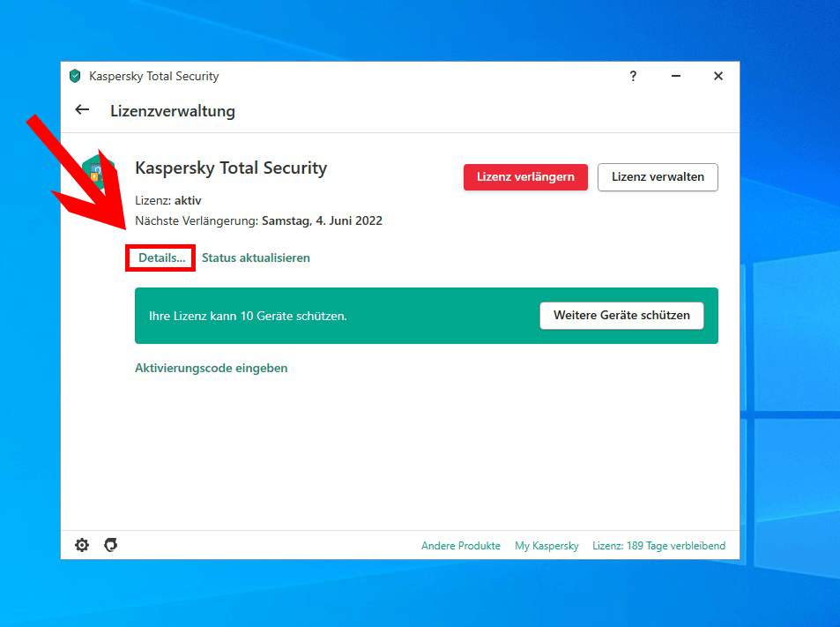Click Andere Produkte in status bar

(460, 545)
